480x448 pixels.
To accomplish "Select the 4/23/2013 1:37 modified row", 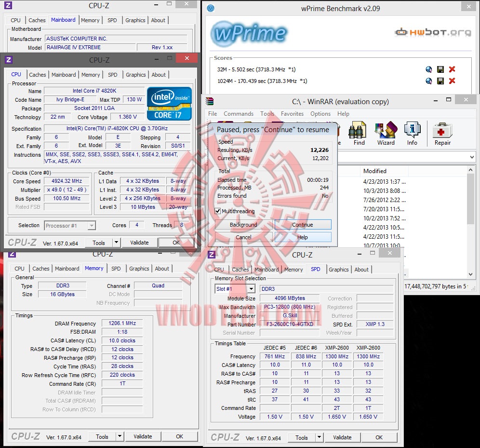I will 385,182.
